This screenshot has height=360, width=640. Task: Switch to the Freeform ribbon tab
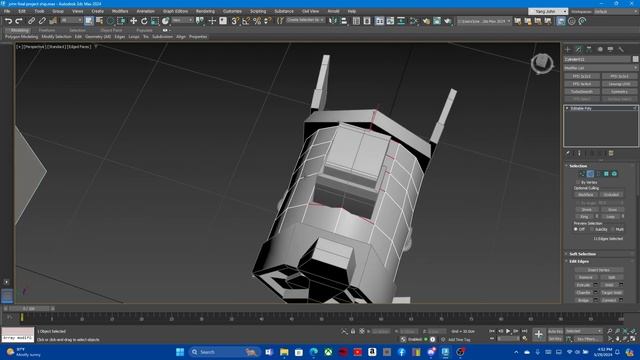tap(47, 30)
